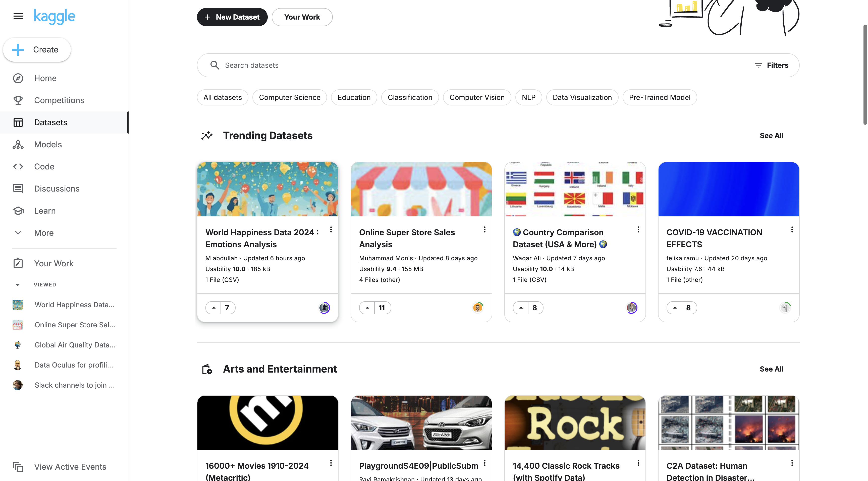This screenshot has height=481, width=868.
Task: Select the NLP chip
Action: (528, 97)
